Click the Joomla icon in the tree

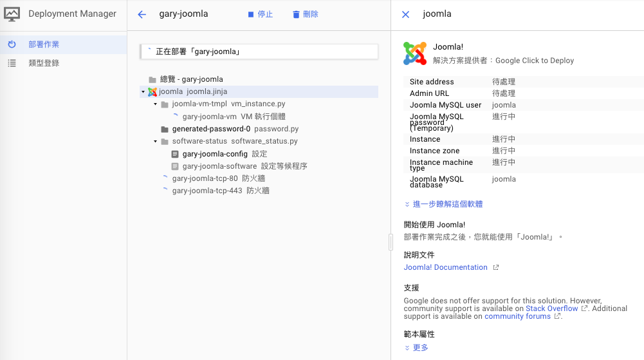point(152,91)
